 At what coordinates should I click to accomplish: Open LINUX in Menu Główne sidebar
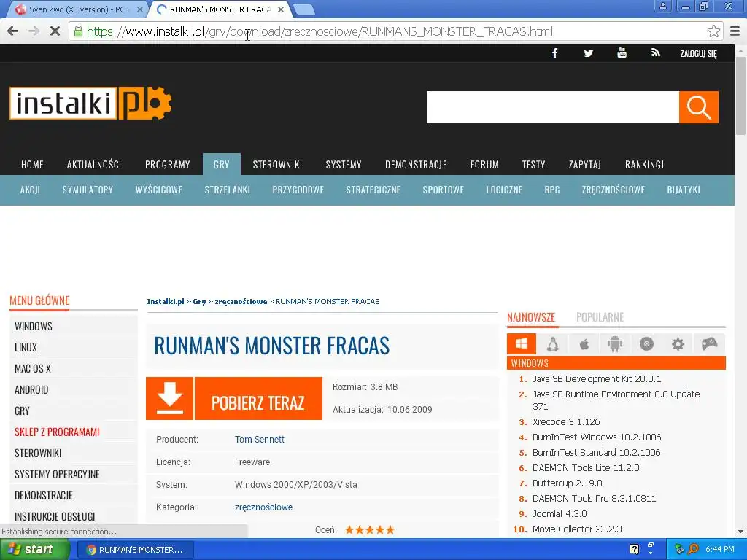coord(26,347)
